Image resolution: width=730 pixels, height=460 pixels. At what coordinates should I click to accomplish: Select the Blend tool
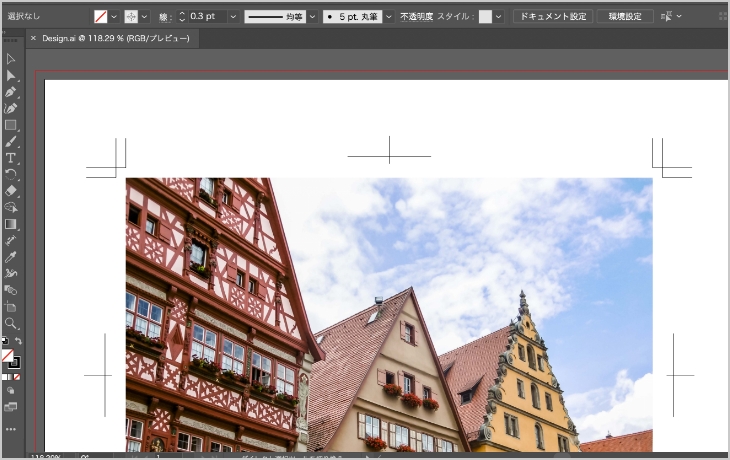[x=11, y=290]
